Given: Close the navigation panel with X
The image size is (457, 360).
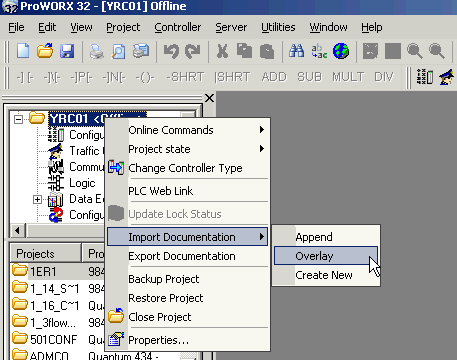Looking at the screenshot, I should pos(209,98).
